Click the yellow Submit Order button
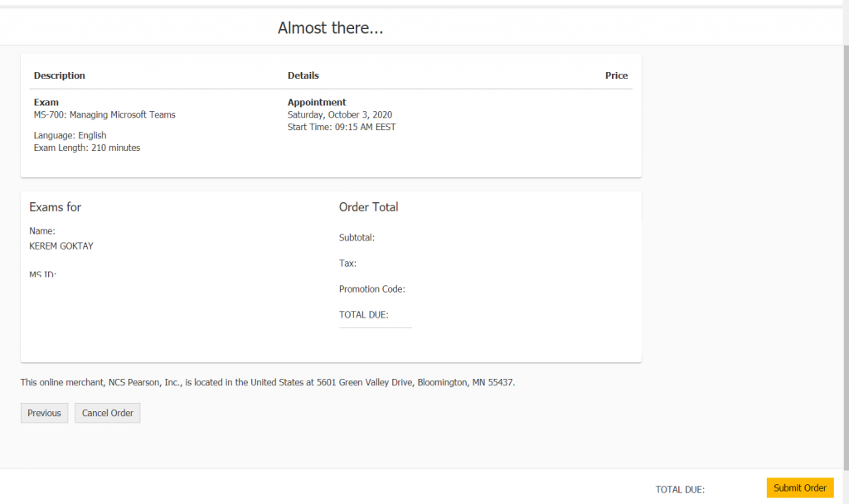 (x=800, y=488)
